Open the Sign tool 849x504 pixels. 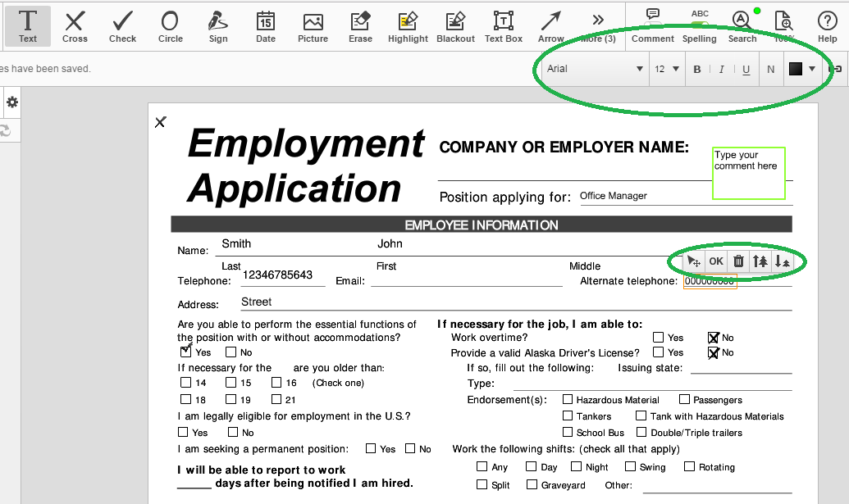tap(218, 26)
